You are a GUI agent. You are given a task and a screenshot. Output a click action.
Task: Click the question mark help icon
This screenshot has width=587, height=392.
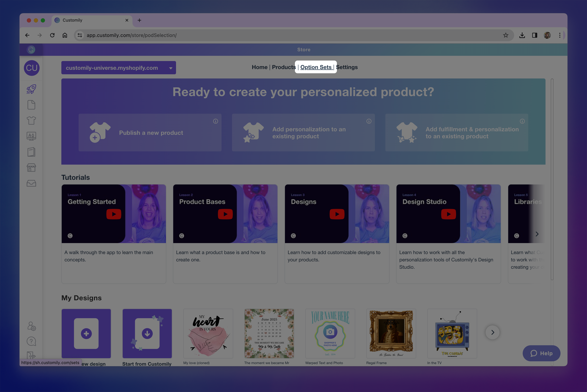32,341
